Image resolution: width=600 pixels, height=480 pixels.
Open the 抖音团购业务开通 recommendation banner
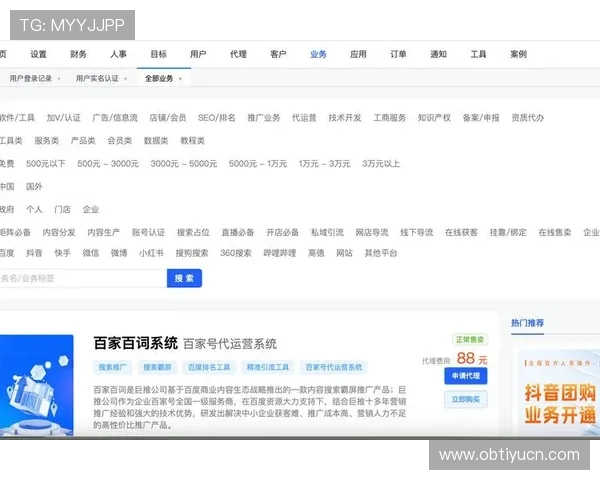(x=558, y=392)
